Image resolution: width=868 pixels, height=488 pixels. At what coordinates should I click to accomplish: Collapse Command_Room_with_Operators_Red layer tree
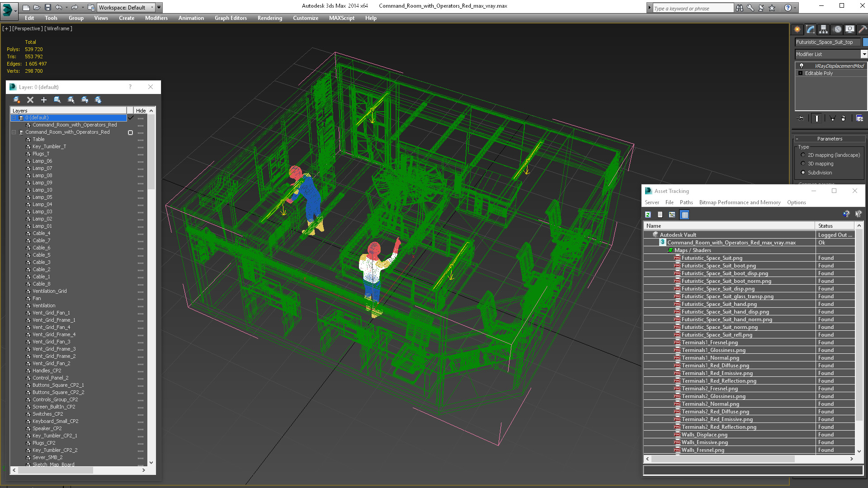[x=14, y=132]
